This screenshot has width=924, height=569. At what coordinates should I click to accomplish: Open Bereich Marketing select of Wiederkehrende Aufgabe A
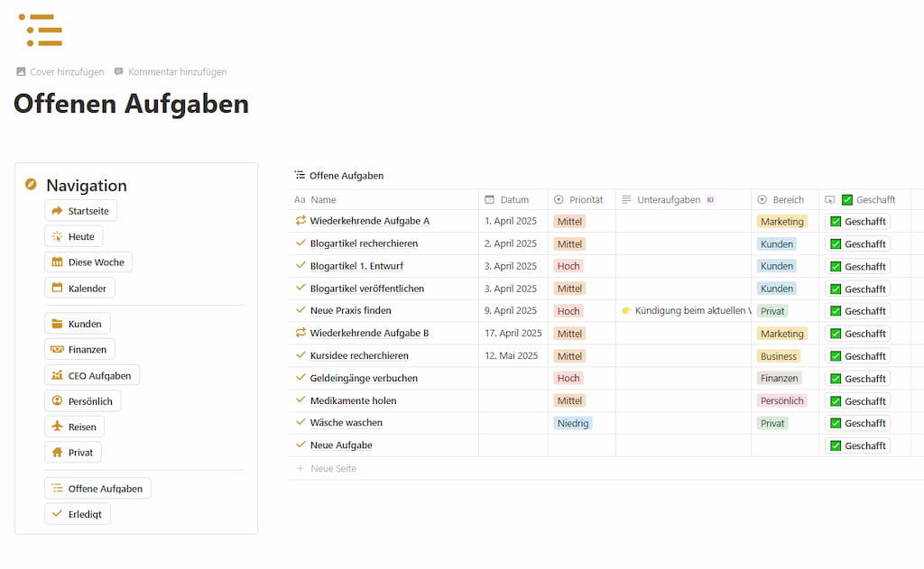(x=782, y=222)
